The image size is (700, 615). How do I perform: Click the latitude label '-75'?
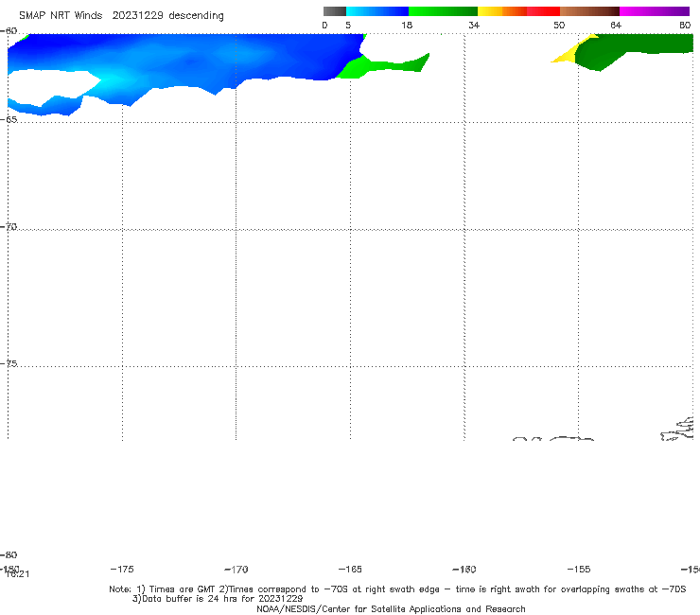click(x=9, y=363)
